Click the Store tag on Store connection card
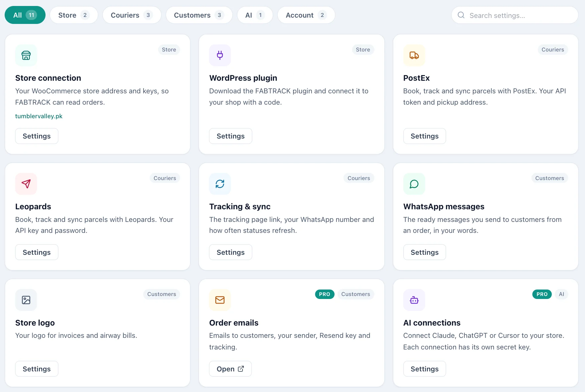The image size is (585, 392). click(169, 49)
